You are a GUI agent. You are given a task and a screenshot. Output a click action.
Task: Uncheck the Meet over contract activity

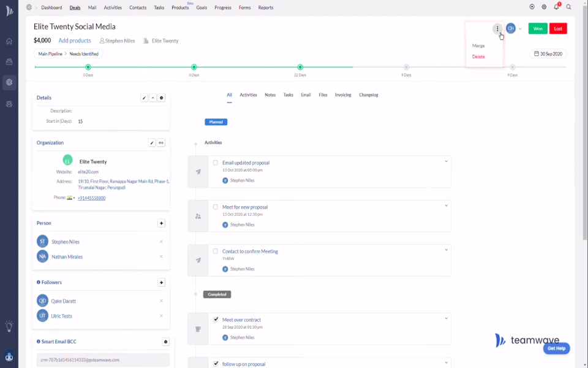216,320
